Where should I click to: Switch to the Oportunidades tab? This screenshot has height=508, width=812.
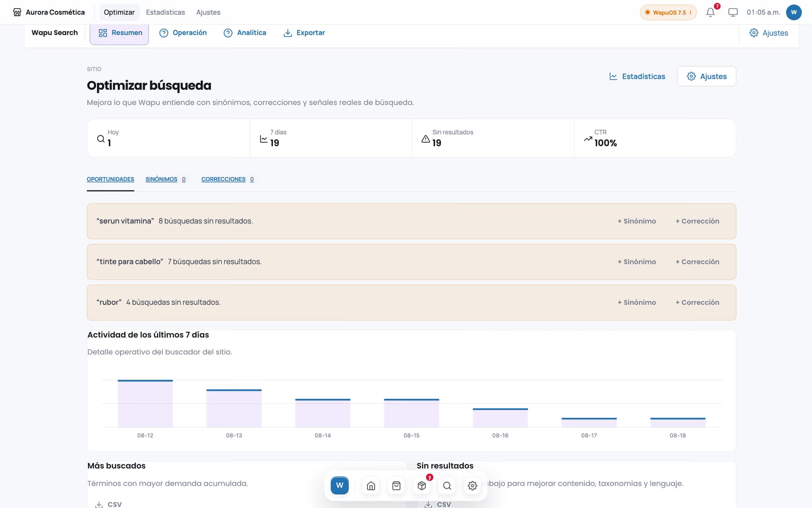click(111, 179)
